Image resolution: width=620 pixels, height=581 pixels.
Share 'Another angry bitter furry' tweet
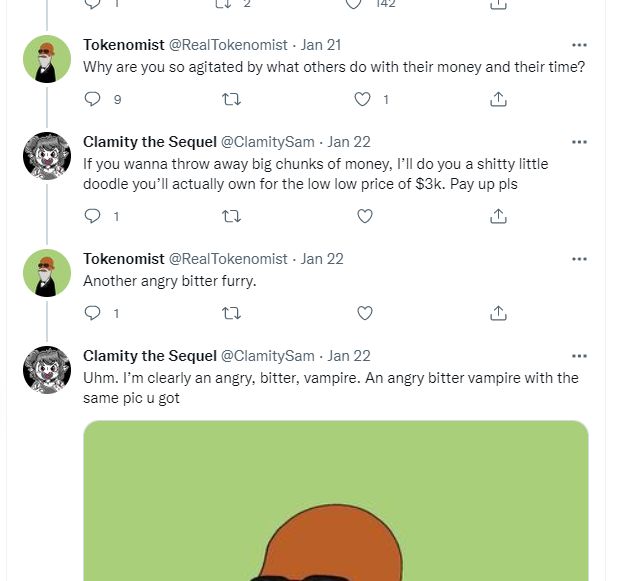(x=498, y=313)
